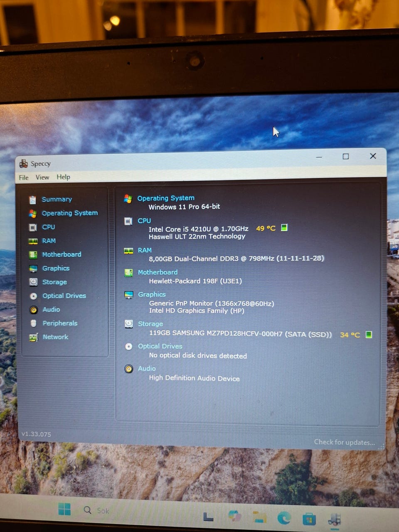
Task: Open Audio heading link in summary
Action: click(147, 369)
